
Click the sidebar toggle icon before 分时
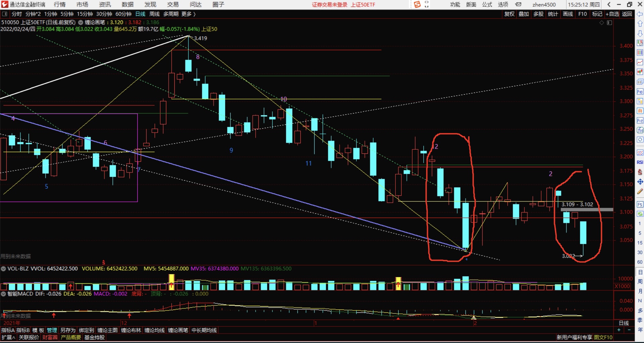[5, 14]
